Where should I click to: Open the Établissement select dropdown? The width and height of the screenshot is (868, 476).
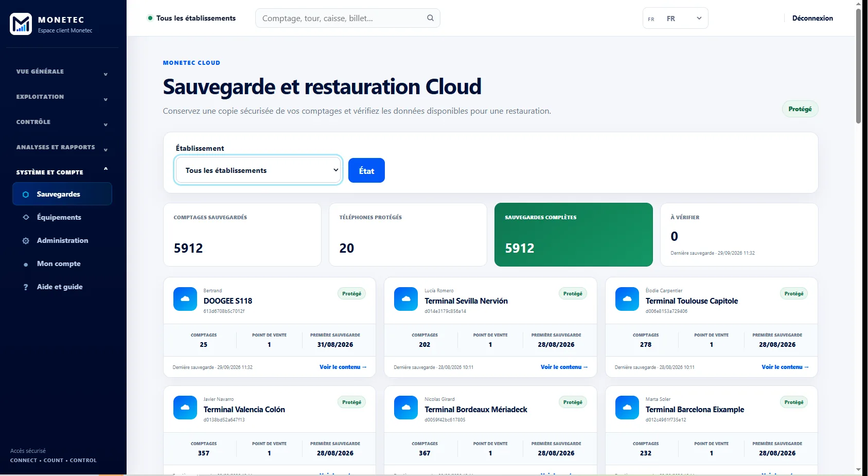[258, 170]
